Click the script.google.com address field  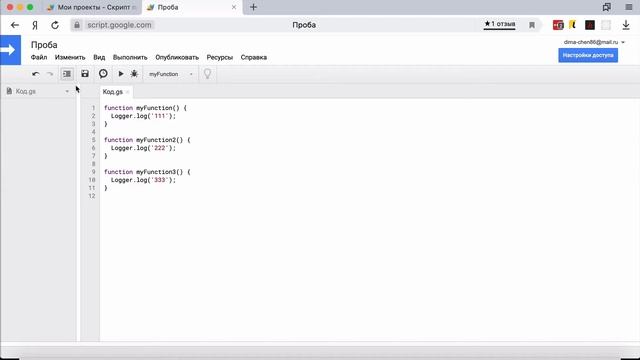pos(119,25)
